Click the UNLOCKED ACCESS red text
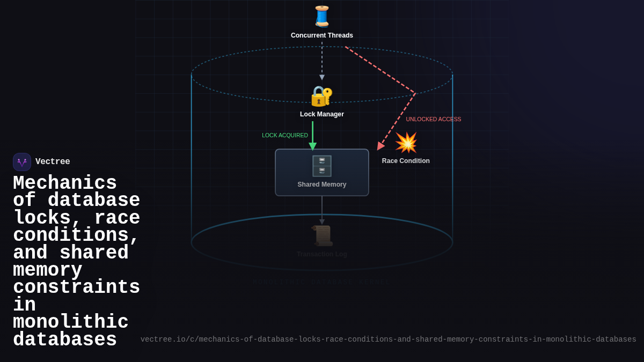Image resolution: width=644 pixels, height=362 pixels. [x=433, y=119]
